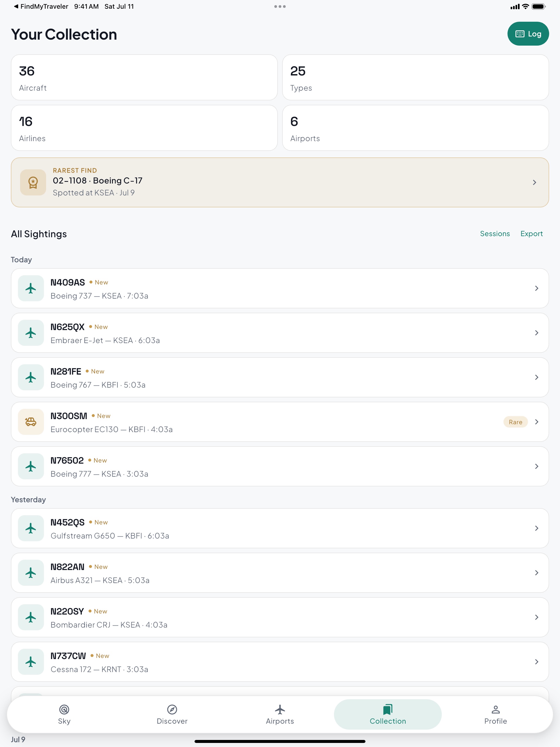Tap the Rarest Find award ribbon icon
Screen dimensions: 560x747
click(33, 182)
